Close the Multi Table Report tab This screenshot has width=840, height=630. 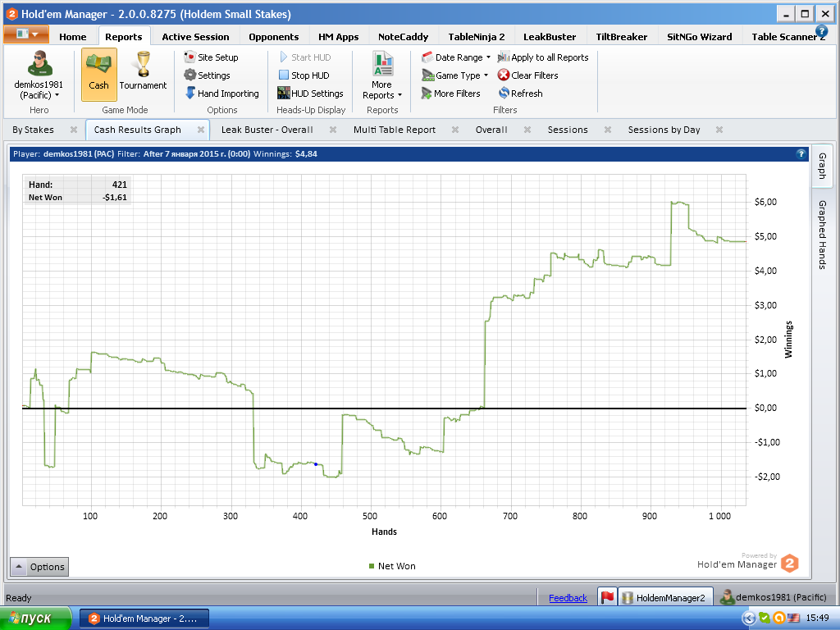455,130
